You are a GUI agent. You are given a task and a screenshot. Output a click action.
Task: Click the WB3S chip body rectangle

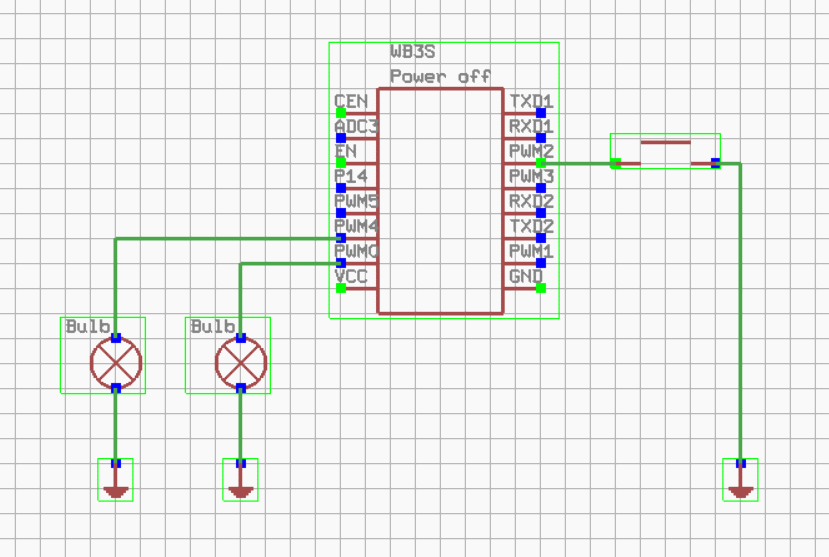coord(440,201)
